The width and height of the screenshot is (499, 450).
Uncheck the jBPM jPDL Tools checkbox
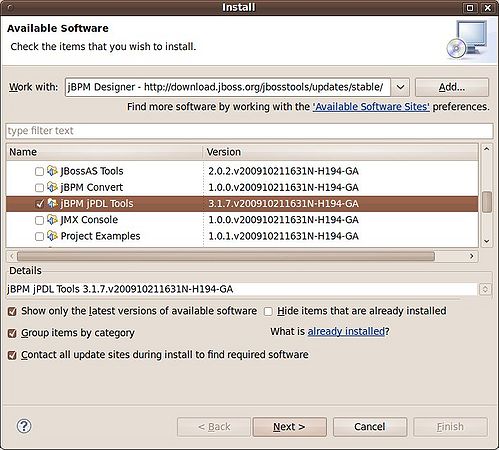pos(39,204)
